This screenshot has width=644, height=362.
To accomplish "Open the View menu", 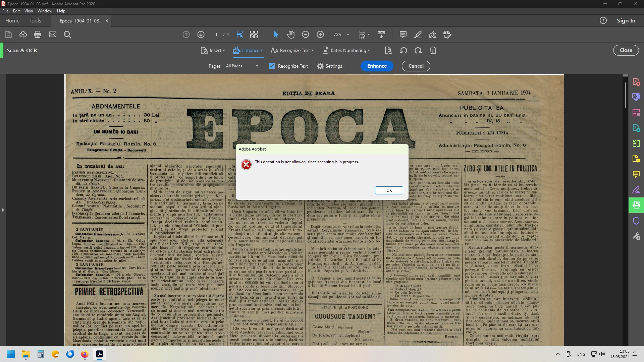I will click(29, 11).
